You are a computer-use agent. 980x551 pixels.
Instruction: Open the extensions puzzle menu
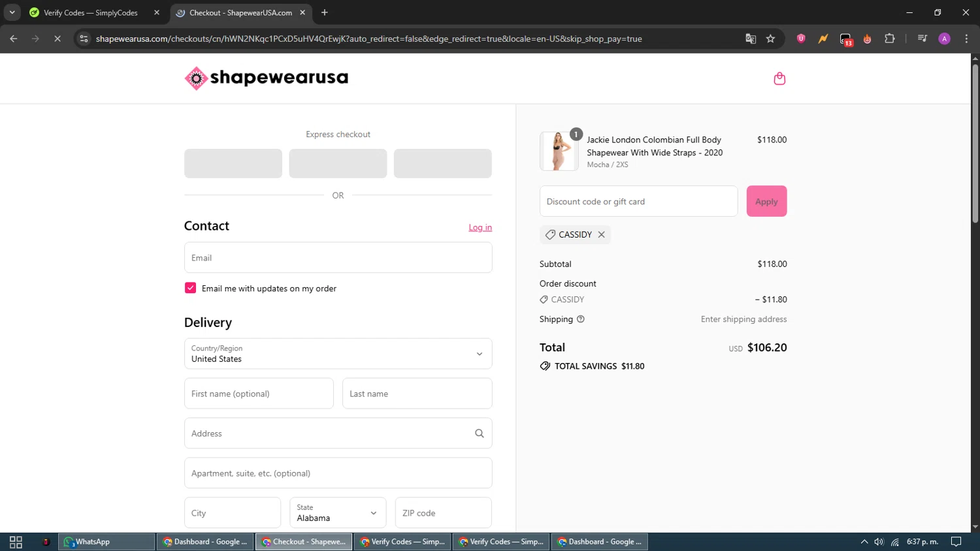(x=890, y=39)
